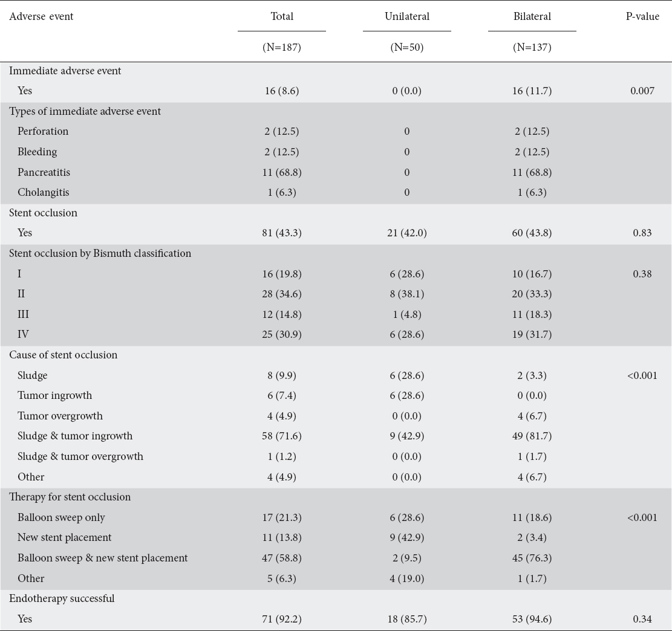Viewport: 672px width, 631px height.
Task: Click the Stent occlusion section heading
Action: 44,213
